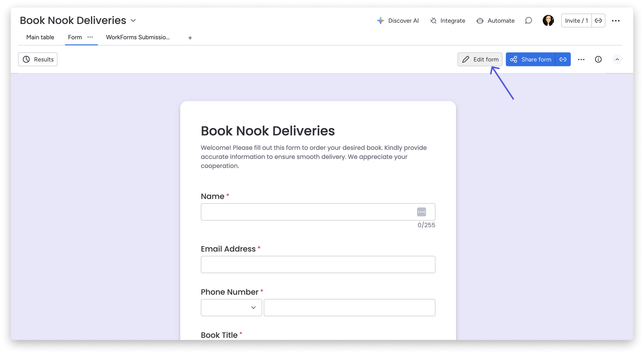Screen dimensions: 644x354
Task: Click the Share form button
Action: pos(536,59)
